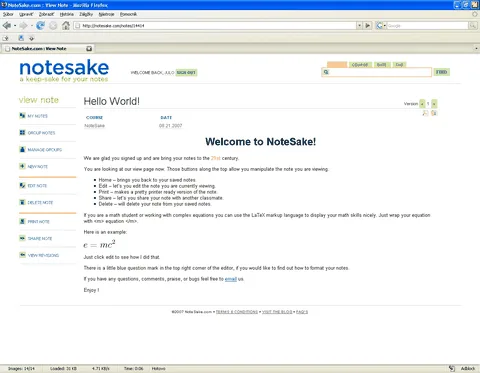Click the Delete Note sidebar icon
Image resolution: width=480 pixels, height=373 pixels.
pyautogui.click(x=22, y=202)
